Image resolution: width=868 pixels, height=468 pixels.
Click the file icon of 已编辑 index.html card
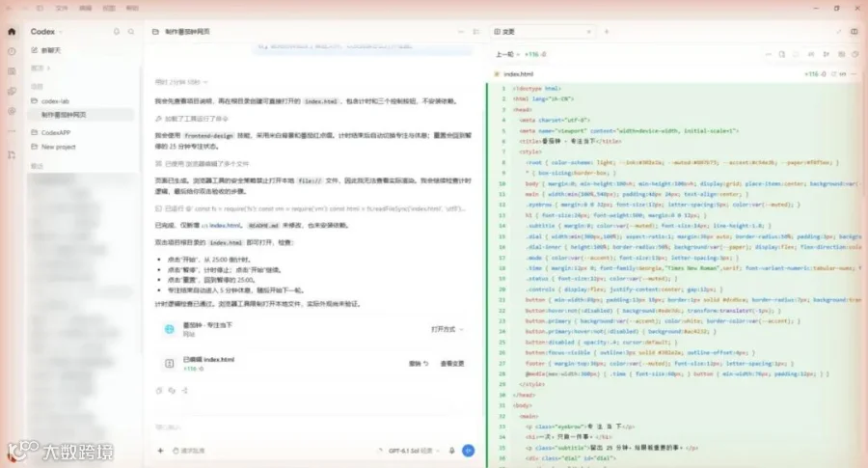(x=170, y=364)
